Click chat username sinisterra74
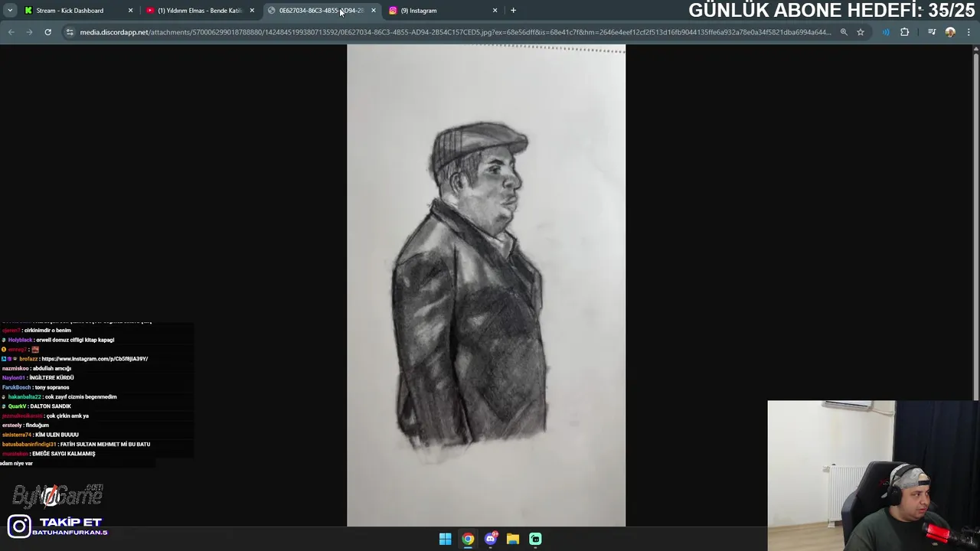 (17, 435)
